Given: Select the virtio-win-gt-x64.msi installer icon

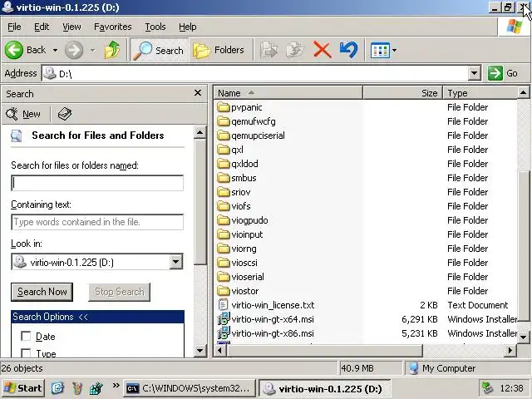Looking at the screenshot, I should pos(224,319).
